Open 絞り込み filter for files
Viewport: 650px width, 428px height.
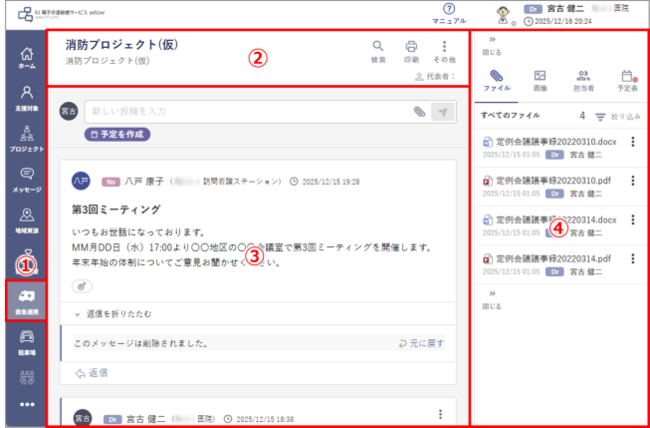click(x=618, y=117)
